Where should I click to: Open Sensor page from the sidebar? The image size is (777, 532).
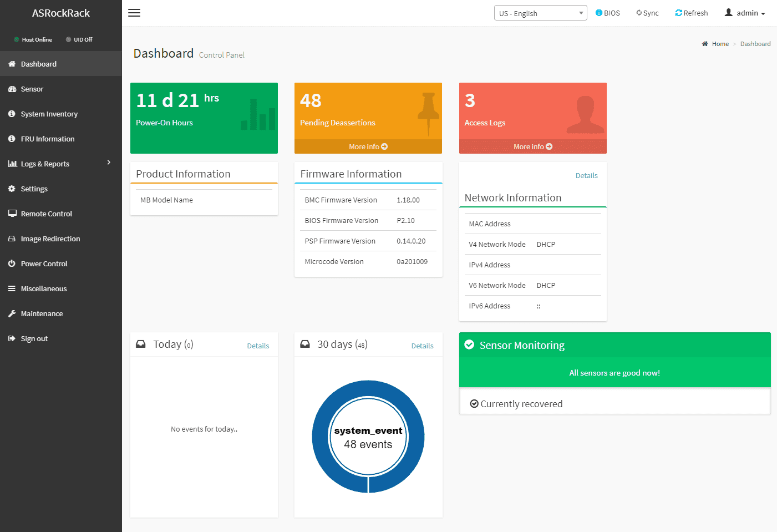pyautogui.click(x=32, y=89)
